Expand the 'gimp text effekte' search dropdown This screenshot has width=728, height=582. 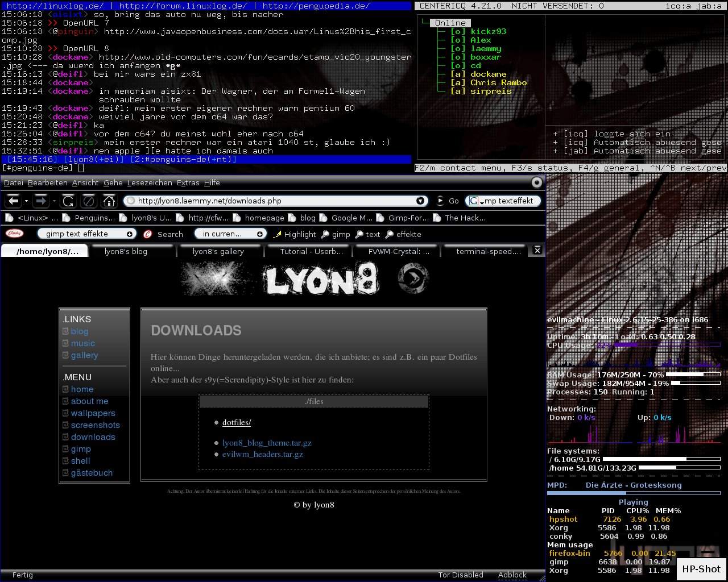tap(130, 234)
